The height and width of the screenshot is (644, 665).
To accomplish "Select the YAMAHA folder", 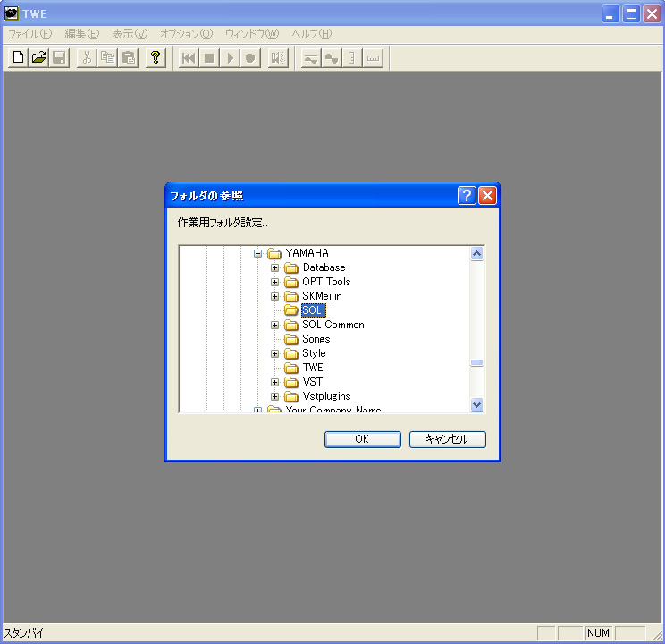I will coord(307,253).
